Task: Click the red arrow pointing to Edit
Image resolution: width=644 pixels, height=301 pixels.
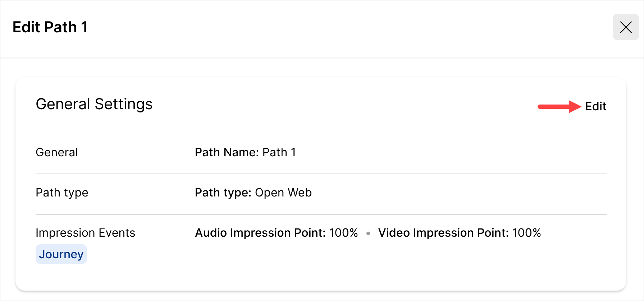Action: pyautogui.click(x=559, y=106)
